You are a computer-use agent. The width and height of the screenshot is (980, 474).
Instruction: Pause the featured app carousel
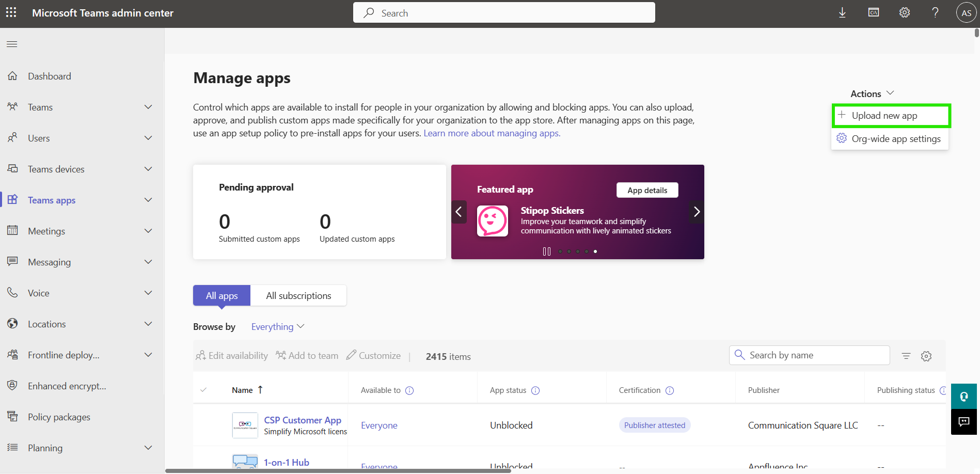(x=546, y=251)
